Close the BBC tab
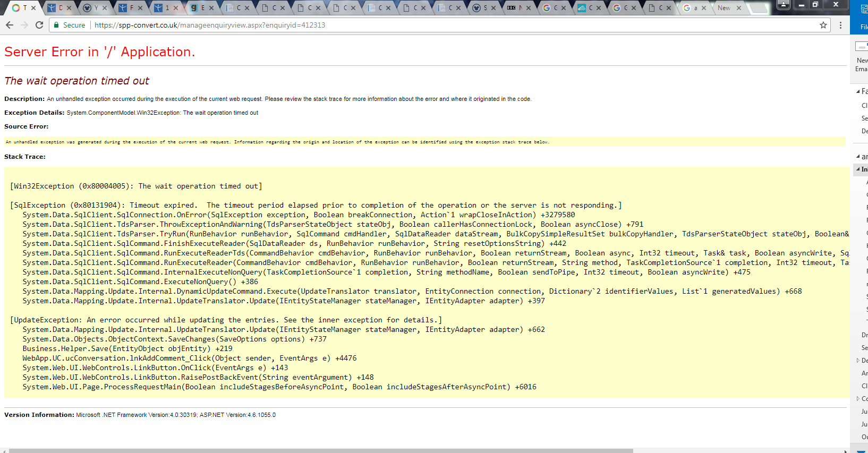This screenshot has width=868, height=453. tap(529, 8)
